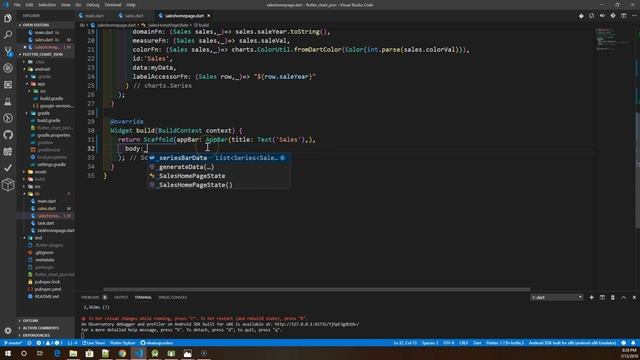This screenshot has height=360, width=640.
Task: Switch to the DEBUG CONSOLE panel tab
Action: pyautogui.click(x=173, y=298)
